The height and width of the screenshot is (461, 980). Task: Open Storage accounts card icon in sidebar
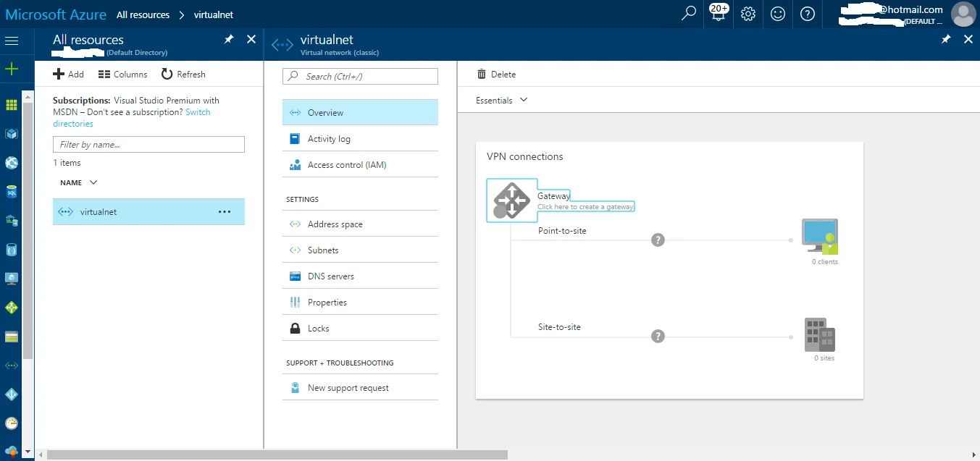(11, 337)
